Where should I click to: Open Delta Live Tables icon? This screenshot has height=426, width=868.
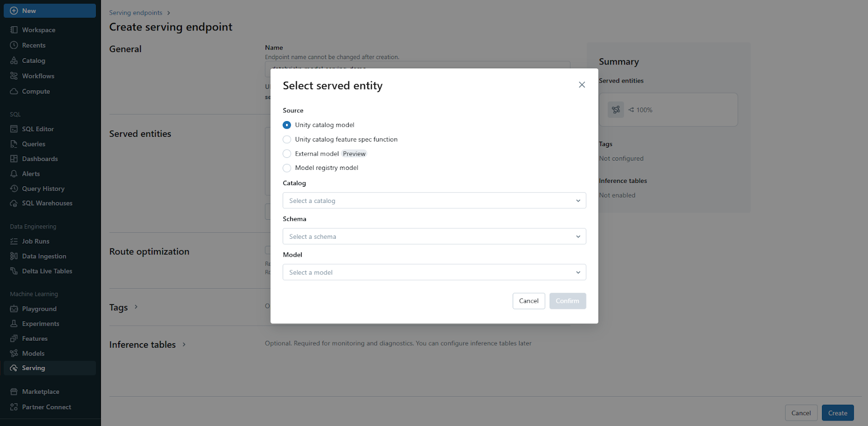[x=14, y=271]
